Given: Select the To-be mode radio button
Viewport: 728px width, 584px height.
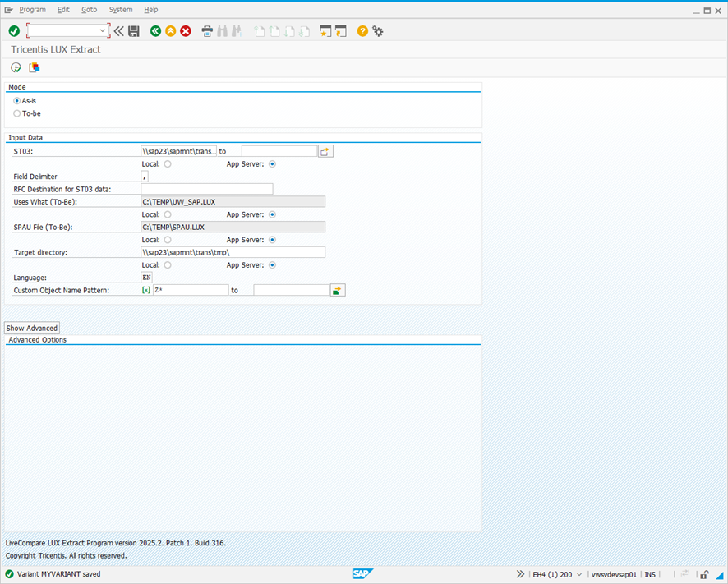Looking at the screenshot, I should [x=16, y=113].
